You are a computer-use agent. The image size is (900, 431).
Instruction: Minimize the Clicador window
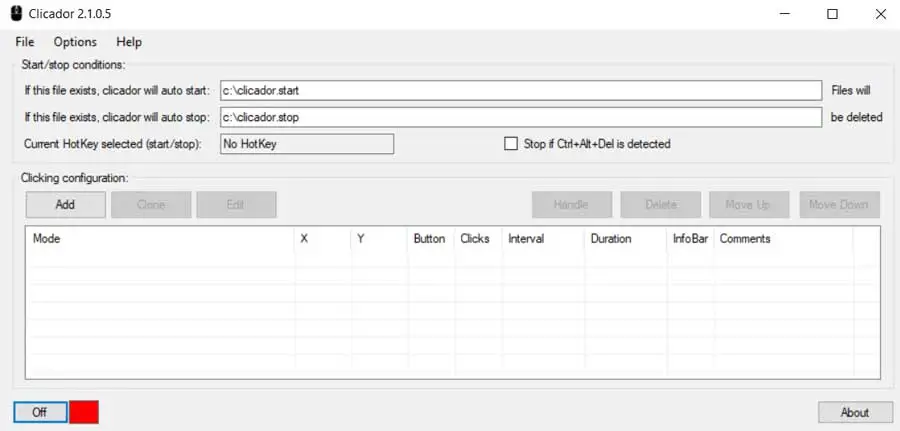[784, 14]
